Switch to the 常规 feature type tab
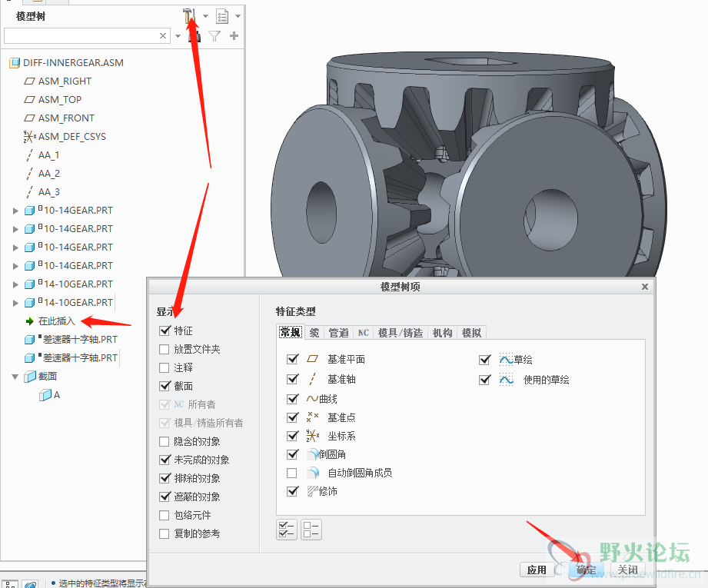 (x=291, y=332)
